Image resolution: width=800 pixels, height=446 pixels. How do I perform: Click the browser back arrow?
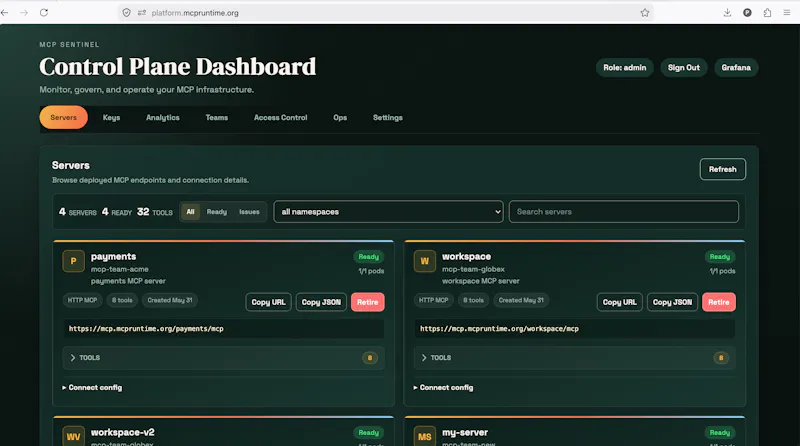pyautogui.click(x=5, y=13)
